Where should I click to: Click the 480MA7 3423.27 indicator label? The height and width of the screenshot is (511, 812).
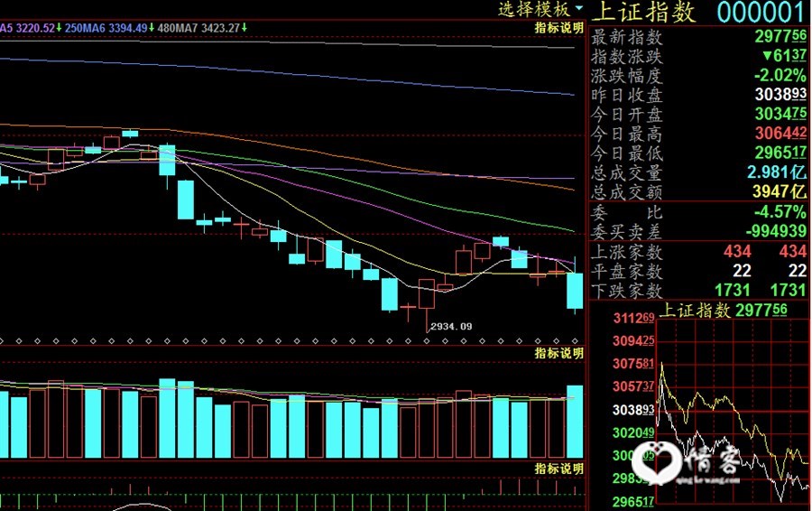pos(198,28)
